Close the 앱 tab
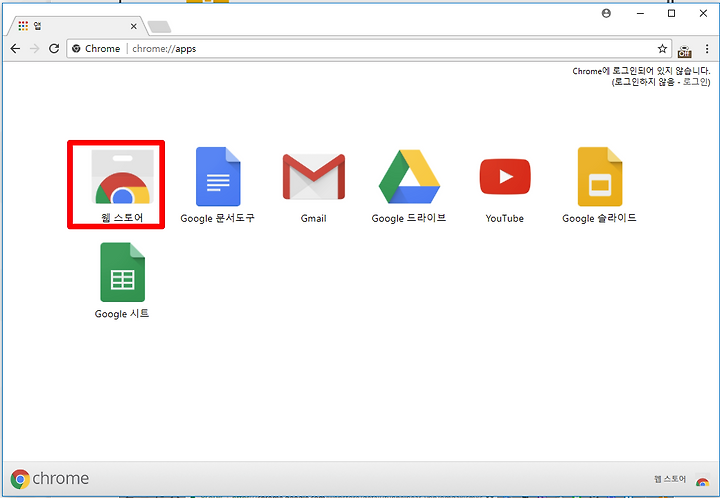The width and height of the screenshot is (720, 498). [133, 26]
